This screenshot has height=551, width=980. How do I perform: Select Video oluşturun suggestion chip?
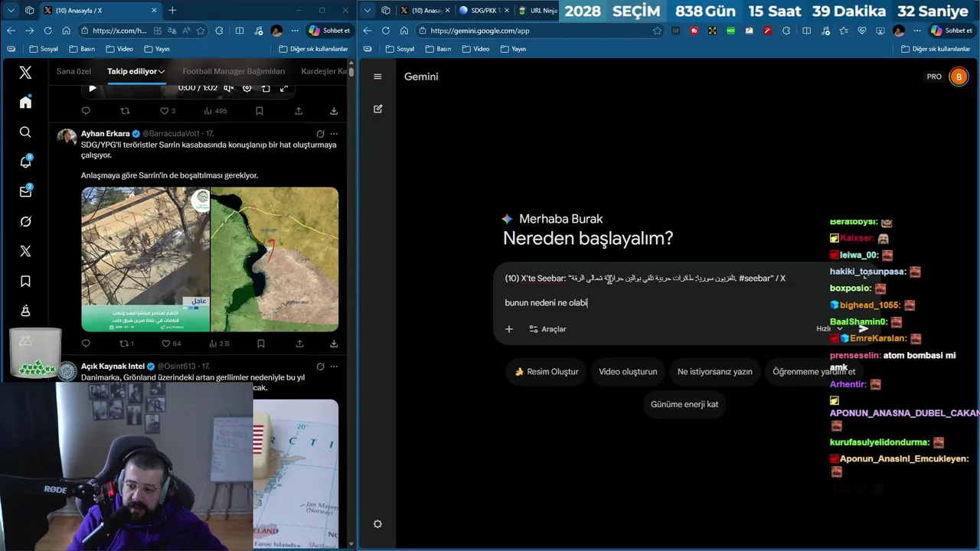[x=628, y=372]
